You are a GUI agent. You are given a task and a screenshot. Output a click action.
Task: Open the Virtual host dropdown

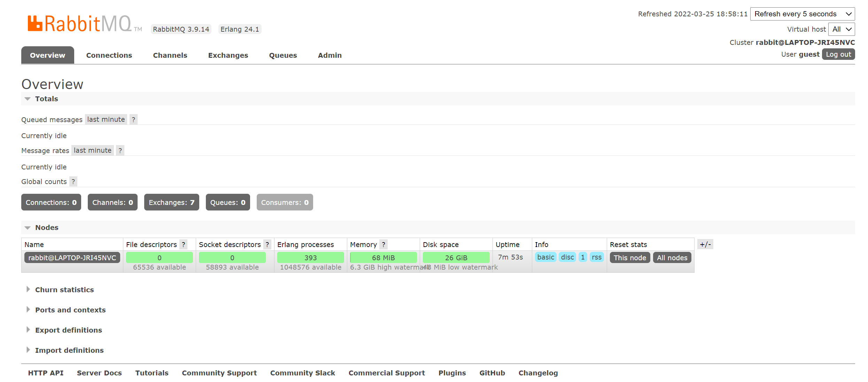pos(842,29)
